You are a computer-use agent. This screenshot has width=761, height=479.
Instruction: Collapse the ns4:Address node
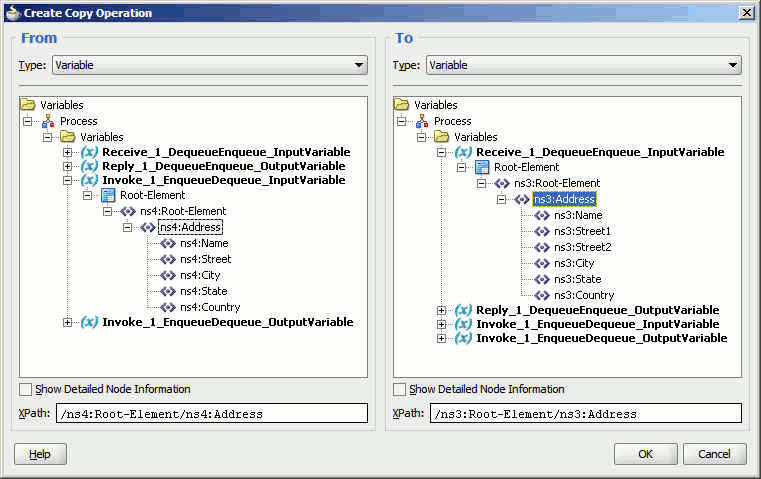point(127,227)
